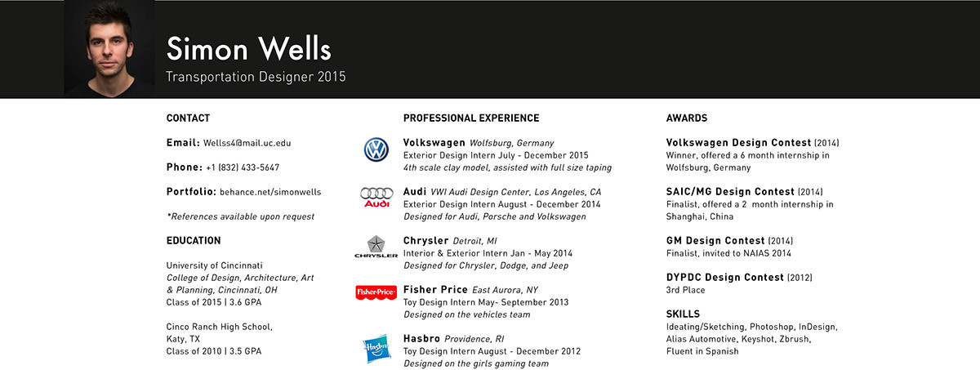Click the SKILLS section heading

[684, 314]
